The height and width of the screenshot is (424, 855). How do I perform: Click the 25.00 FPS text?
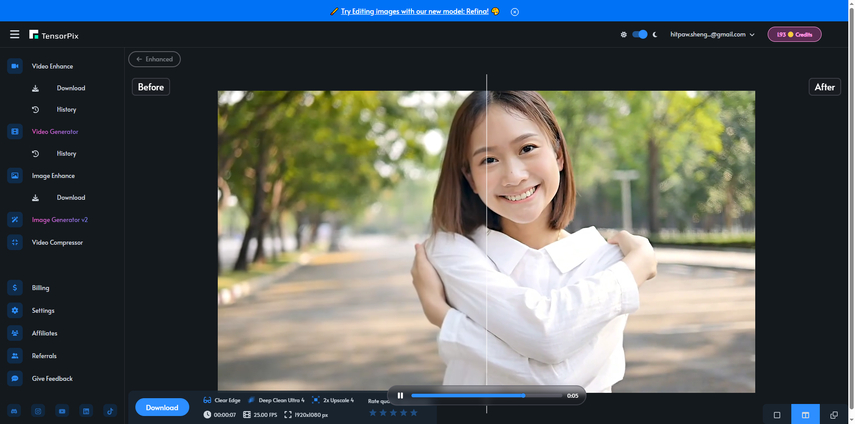click(x=264, y=415)
